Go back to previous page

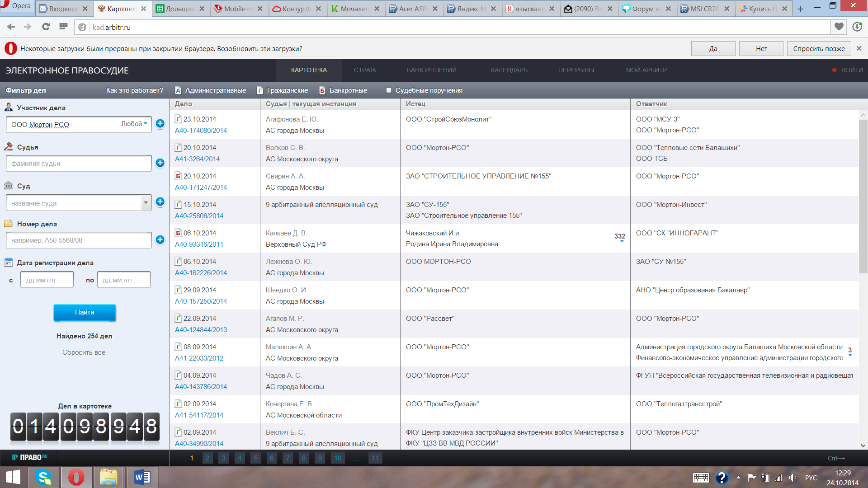pyautogui.click(x=11, y=27)
